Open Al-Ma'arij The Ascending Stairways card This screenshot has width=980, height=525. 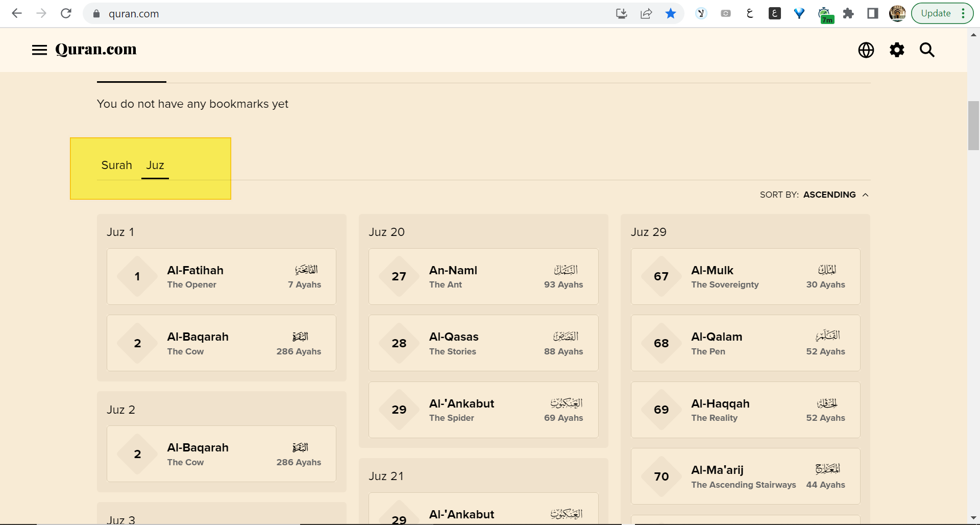pos(746,476)
